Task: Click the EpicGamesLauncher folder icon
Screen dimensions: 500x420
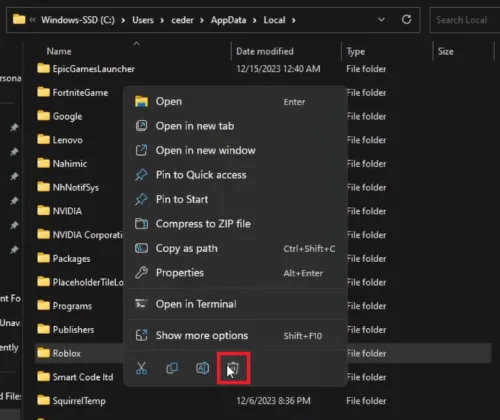Action: [x=43, y=68]
